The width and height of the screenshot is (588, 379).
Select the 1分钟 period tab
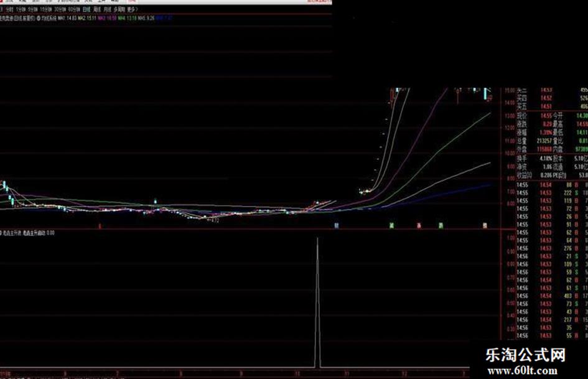21,9
